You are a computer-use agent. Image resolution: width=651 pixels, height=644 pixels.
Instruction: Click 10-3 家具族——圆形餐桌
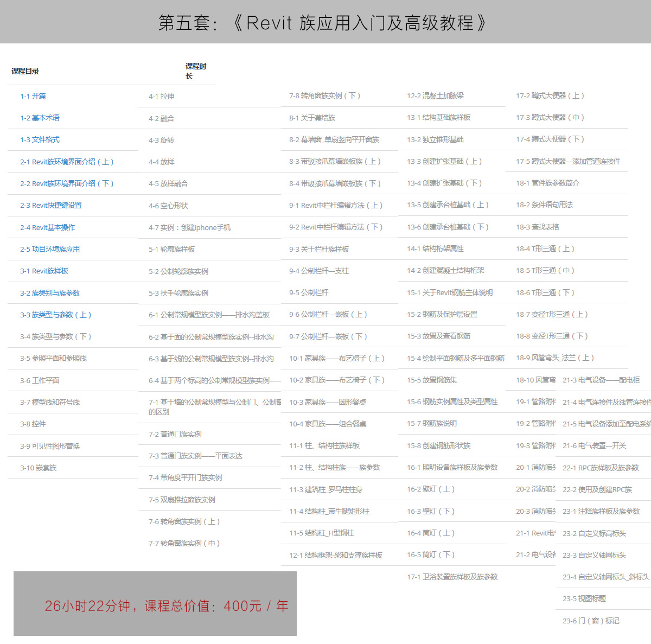[328, 402]
